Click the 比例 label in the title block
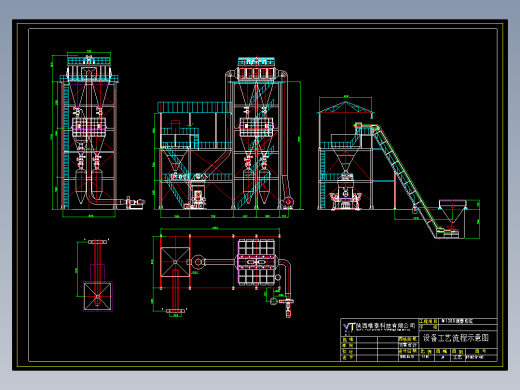The image size is (520, 390). (x=426, y=351)
